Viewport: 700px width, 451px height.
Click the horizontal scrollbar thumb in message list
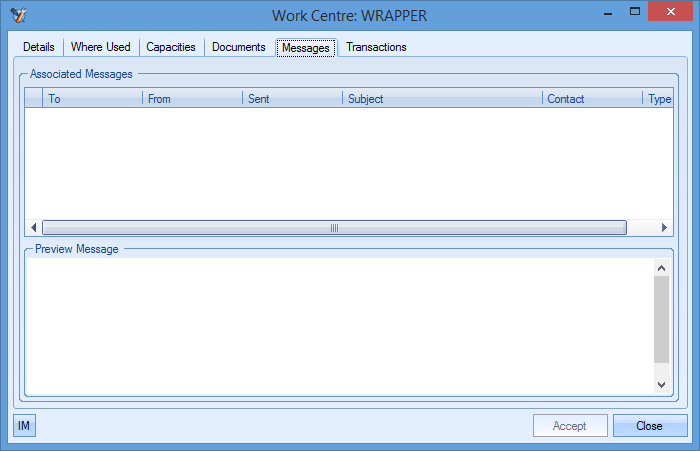[334, 228]
